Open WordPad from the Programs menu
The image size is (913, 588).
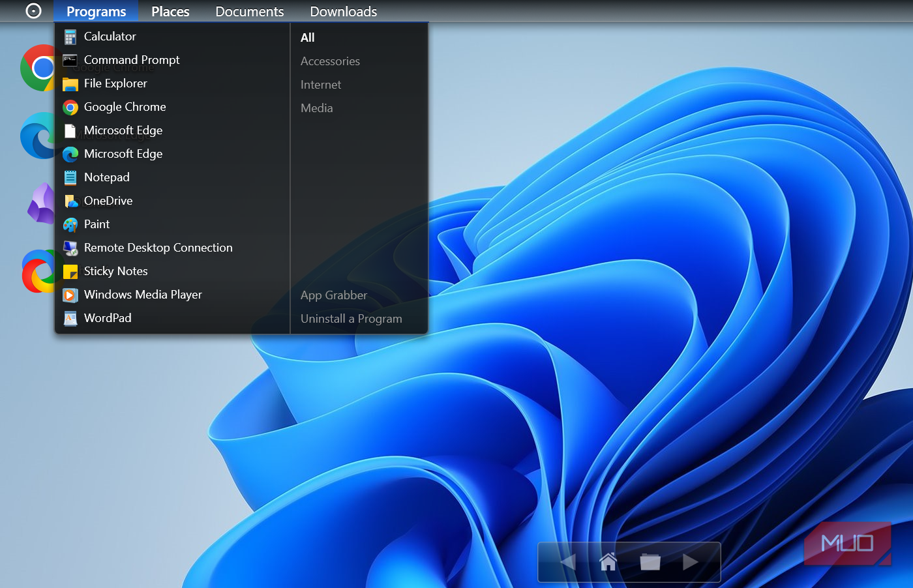tap(108, 318)
